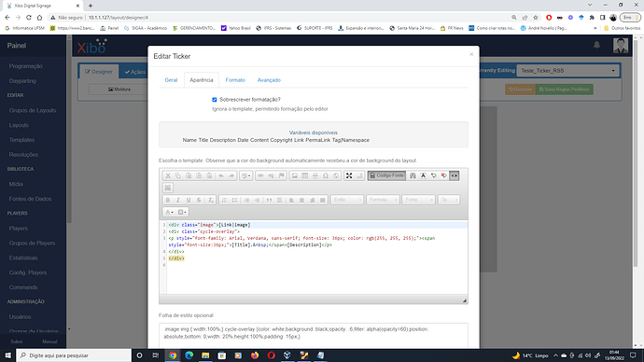This screenshot has width=644, height=362.
Task: Click the Layouts sidebar link
Action: (19, 125)
